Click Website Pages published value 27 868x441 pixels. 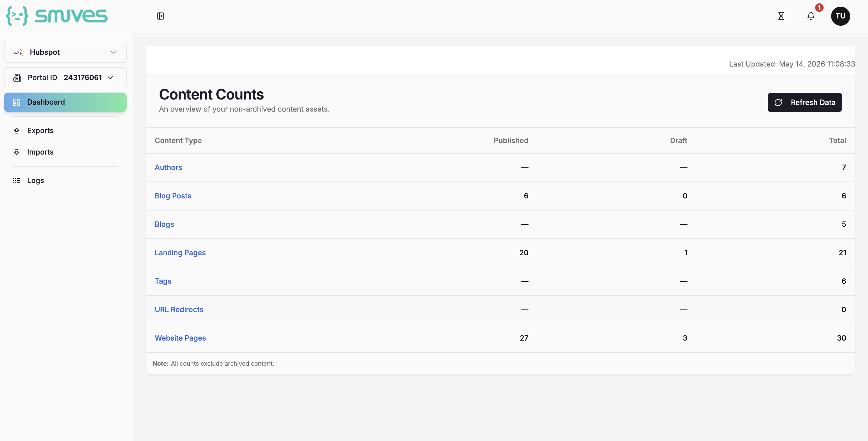pos(524,338)
